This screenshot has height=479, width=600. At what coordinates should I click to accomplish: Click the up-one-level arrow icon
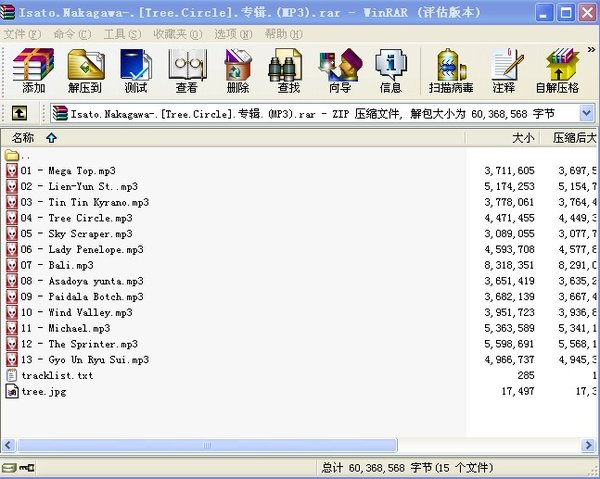(x=20, y=113)
